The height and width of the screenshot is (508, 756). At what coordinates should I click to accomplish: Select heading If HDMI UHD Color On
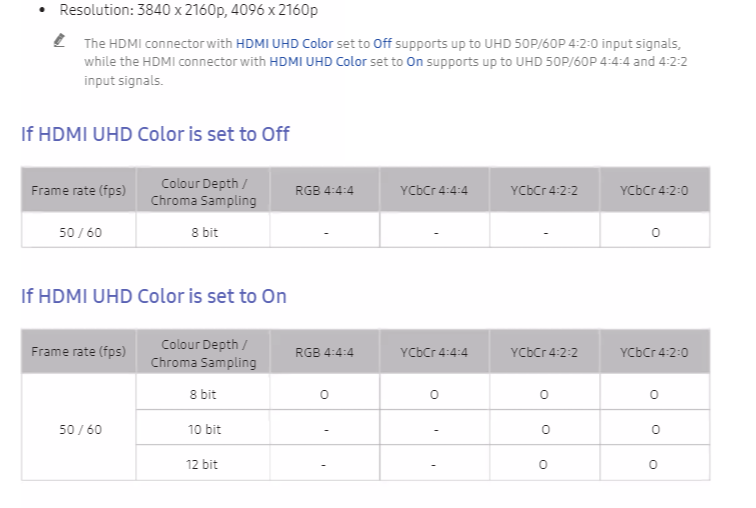tap(153, 296)
